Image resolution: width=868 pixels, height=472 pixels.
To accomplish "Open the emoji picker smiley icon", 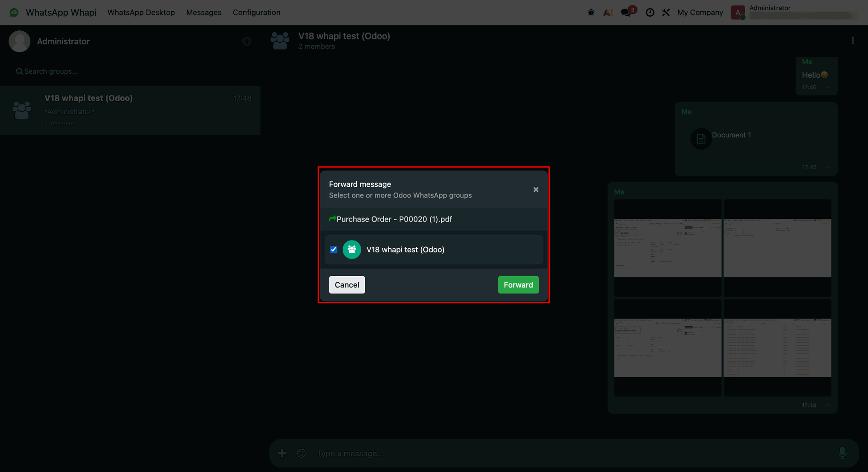I will (302, 453).
